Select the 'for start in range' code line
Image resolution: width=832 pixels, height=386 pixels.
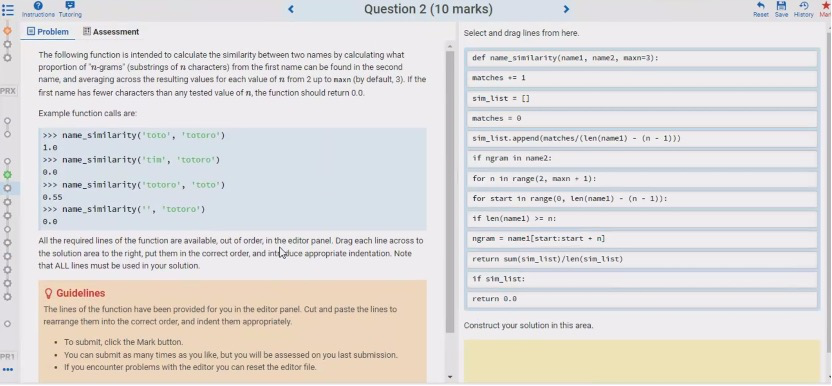pos(642,199)
